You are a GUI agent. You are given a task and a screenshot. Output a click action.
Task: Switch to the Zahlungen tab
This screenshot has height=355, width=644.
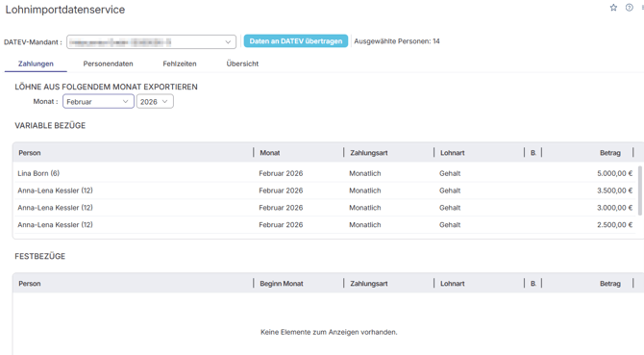(x=36, y=63)
